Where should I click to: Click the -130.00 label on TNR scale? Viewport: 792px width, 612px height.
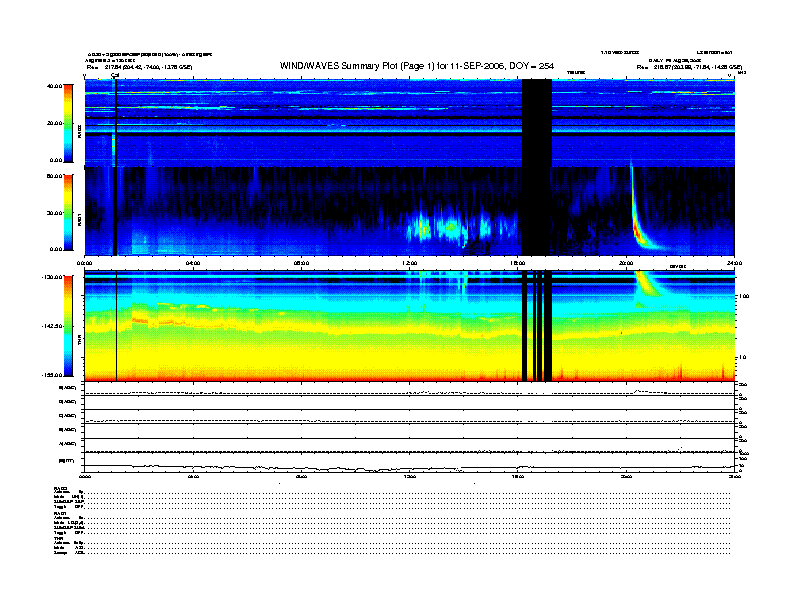tap(52, 277)
